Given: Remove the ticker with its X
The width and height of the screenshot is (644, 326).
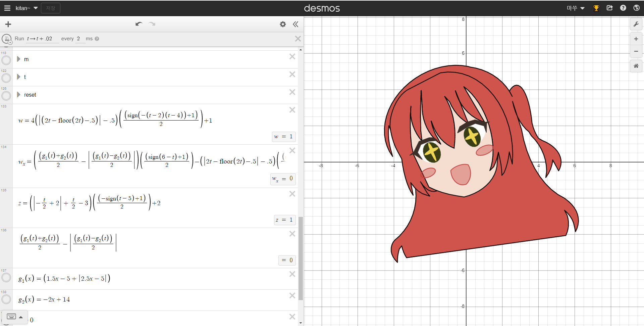Looking at the screenshot, I should click(298, 39).
